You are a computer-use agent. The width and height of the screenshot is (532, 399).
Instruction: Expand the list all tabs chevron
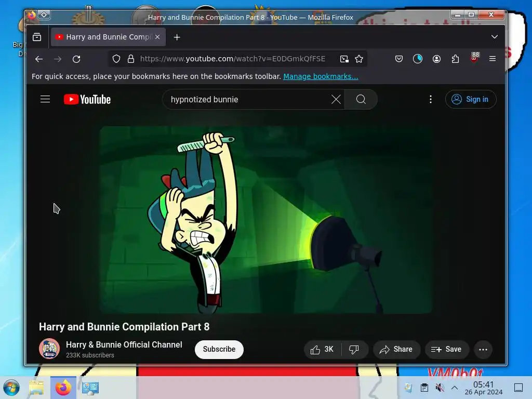click(x=495, y=37)
